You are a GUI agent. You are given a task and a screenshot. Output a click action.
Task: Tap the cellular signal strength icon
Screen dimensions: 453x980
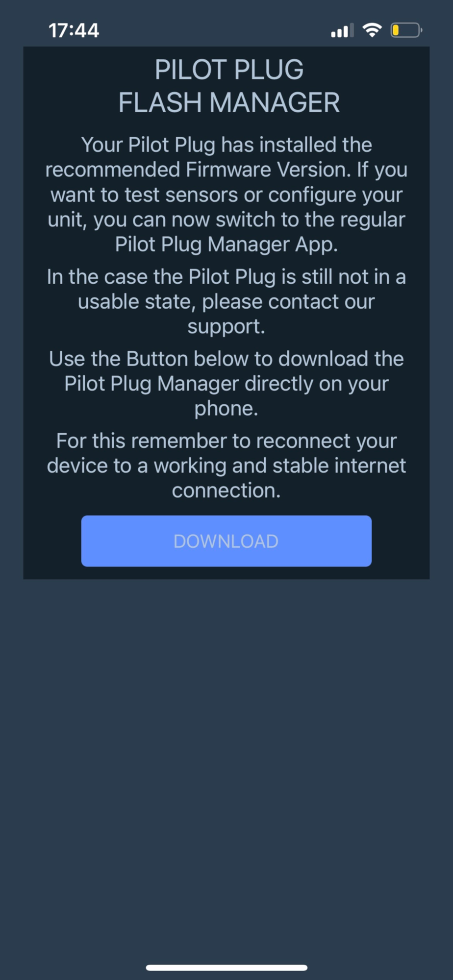(342, 30)
